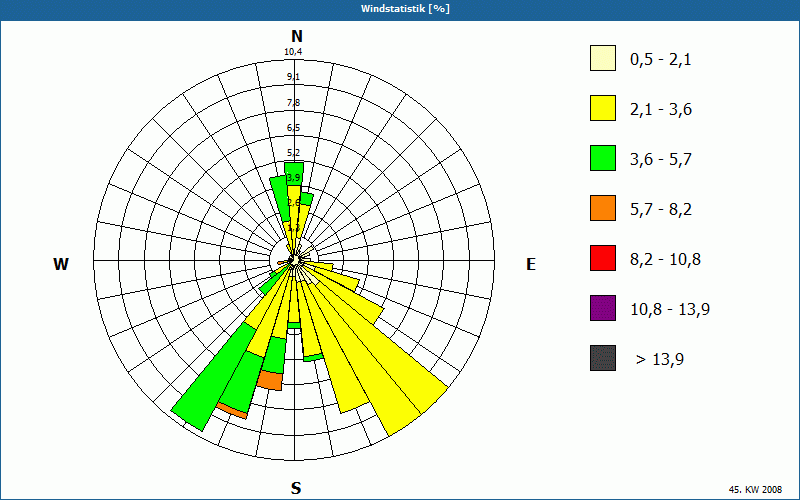Click the legend label '8,2 - 10,8'
Image resolution: width=800 pixels, height=500 pixels.
coord(665,260)
